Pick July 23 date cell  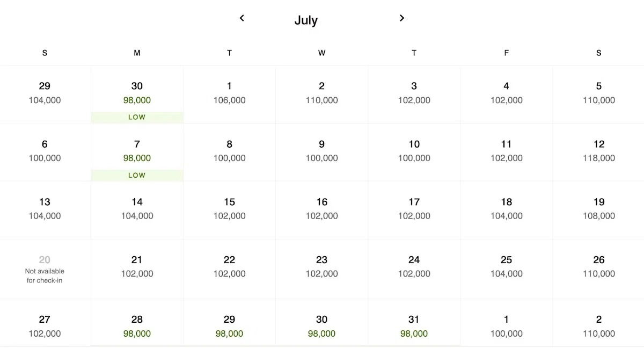(321, 267)
